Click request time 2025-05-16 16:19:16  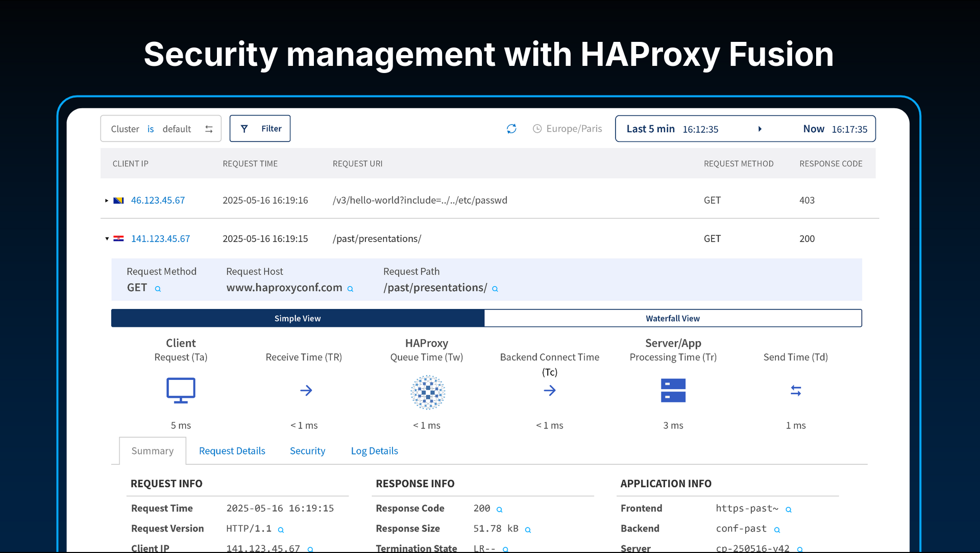(265, 200)
